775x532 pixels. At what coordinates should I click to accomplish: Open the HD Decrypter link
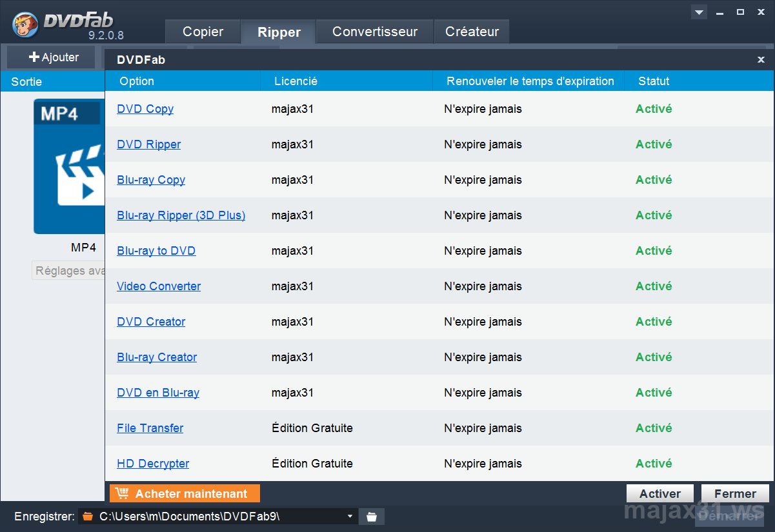click(x=153, y=464)
